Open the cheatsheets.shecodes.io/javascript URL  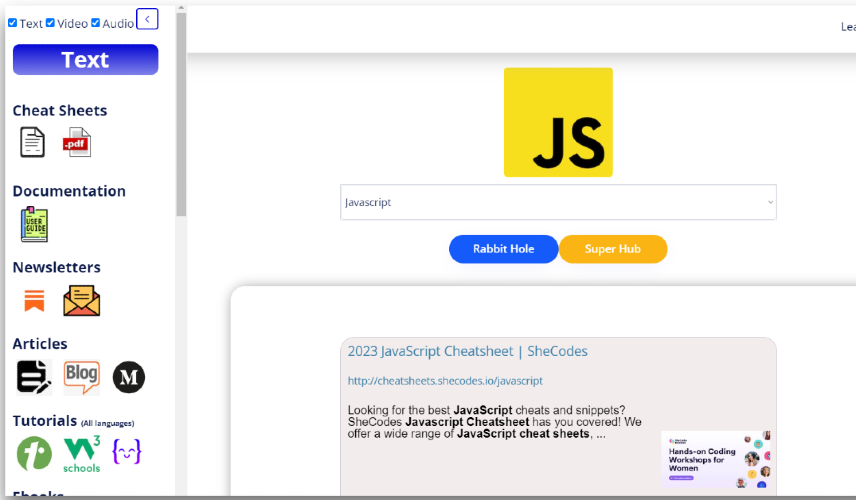pos(445,380)
